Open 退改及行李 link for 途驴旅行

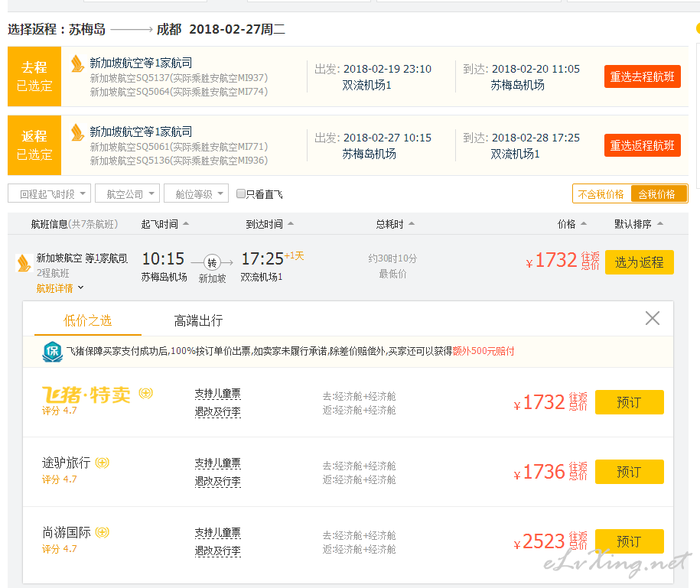point(218,482)
